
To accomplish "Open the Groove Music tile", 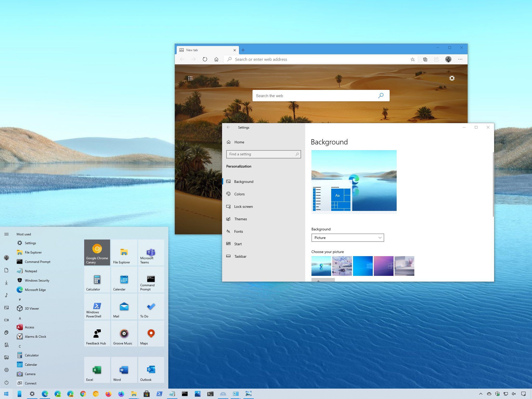I will [x=124, y=334].
